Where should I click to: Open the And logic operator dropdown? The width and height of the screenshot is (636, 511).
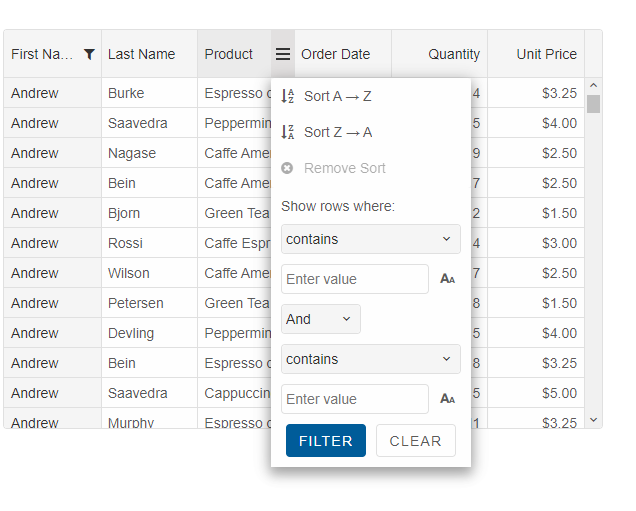[x=320, y=319]
